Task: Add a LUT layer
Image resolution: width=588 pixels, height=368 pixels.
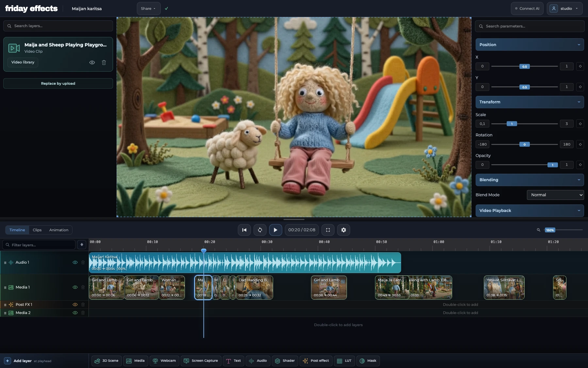Action: (344, 361)
